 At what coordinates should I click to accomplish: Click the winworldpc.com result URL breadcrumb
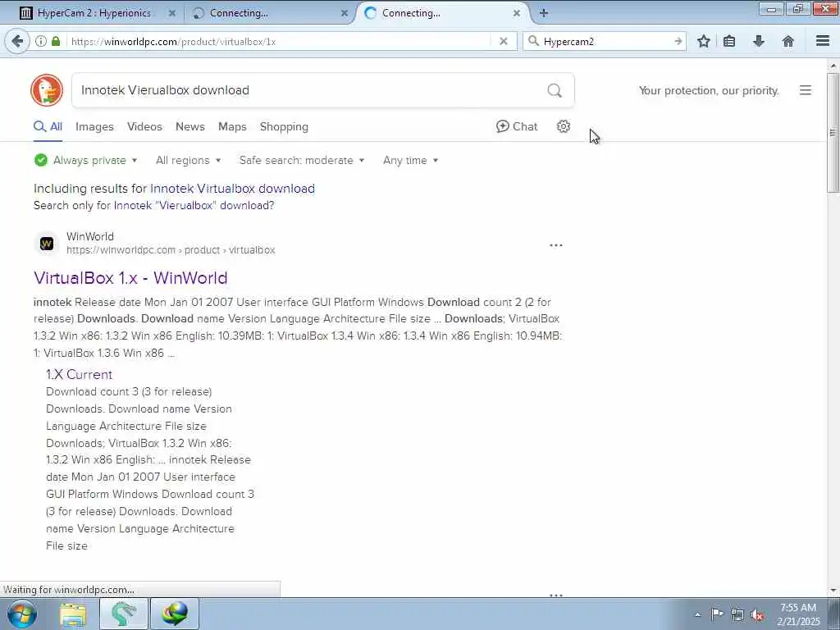[x=171, y=250]
